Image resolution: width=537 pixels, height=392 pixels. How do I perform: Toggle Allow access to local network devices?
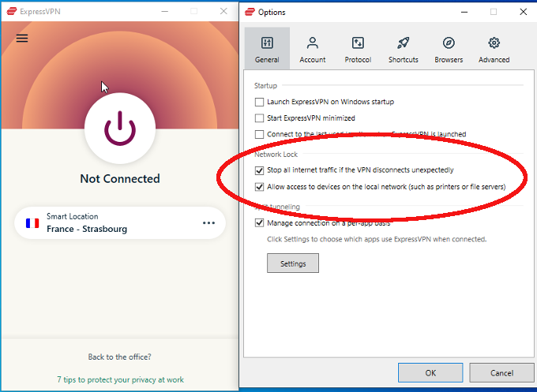pyautogui.click(x=259, y=187)
